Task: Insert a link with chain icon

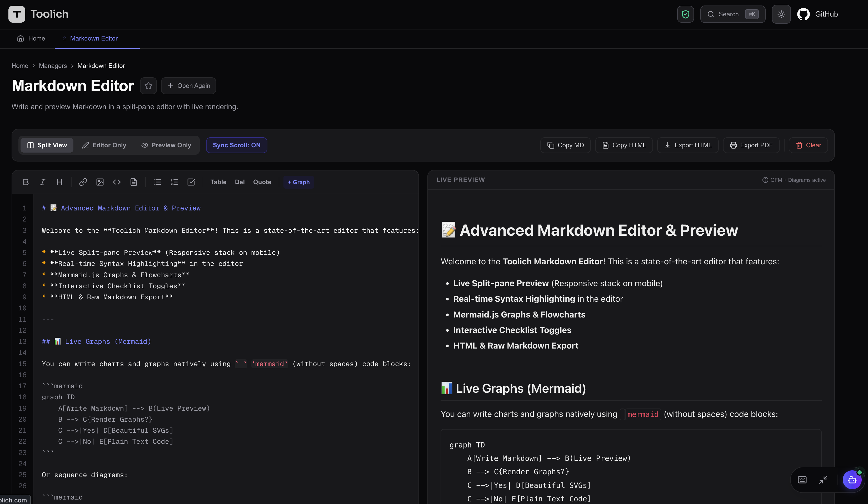Action: (83, 182)
